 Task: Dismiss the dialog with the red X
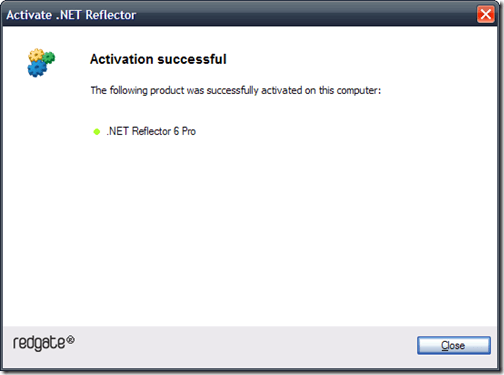(486, 14)
